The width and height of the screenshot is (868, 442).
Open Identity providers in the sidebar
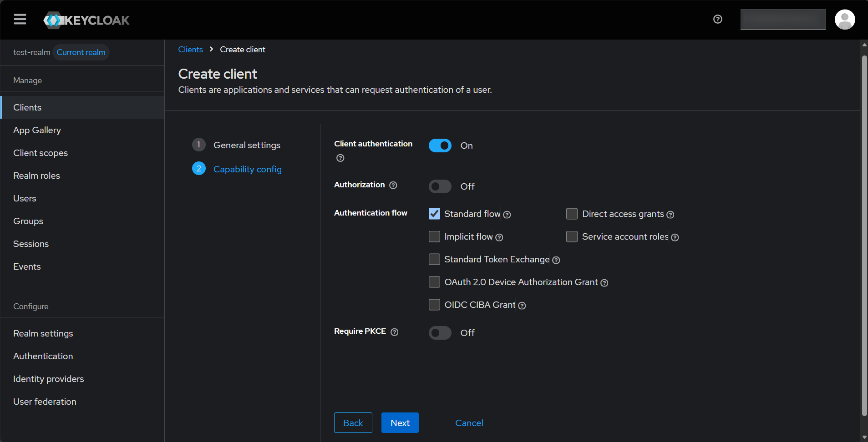82,379
